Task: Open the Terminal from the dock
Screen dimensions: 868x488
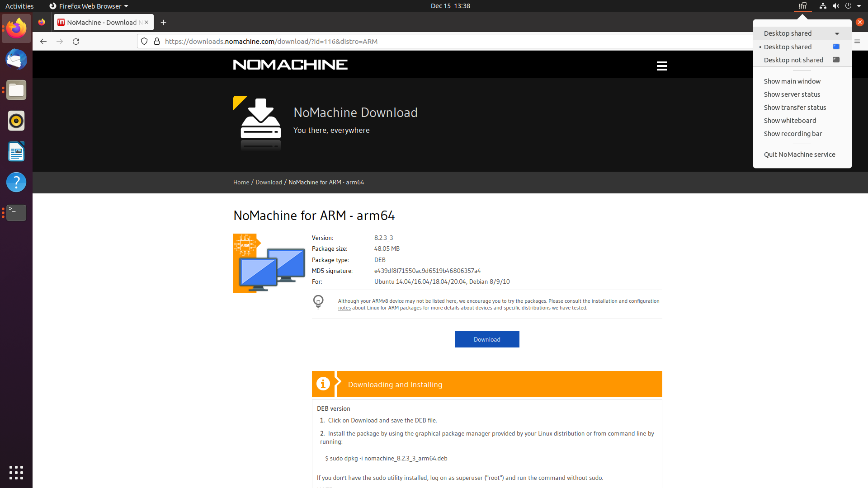Action: coord(16,212)
